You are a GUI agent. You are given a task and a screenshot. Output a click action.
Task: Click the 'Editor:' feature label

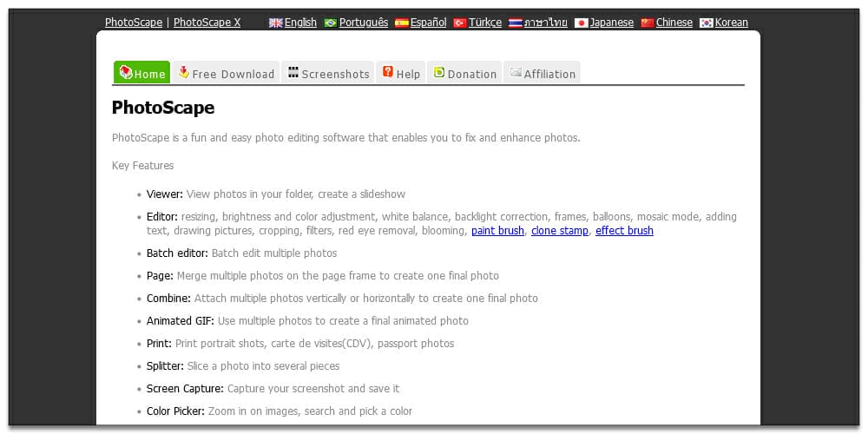coord(162,216)
